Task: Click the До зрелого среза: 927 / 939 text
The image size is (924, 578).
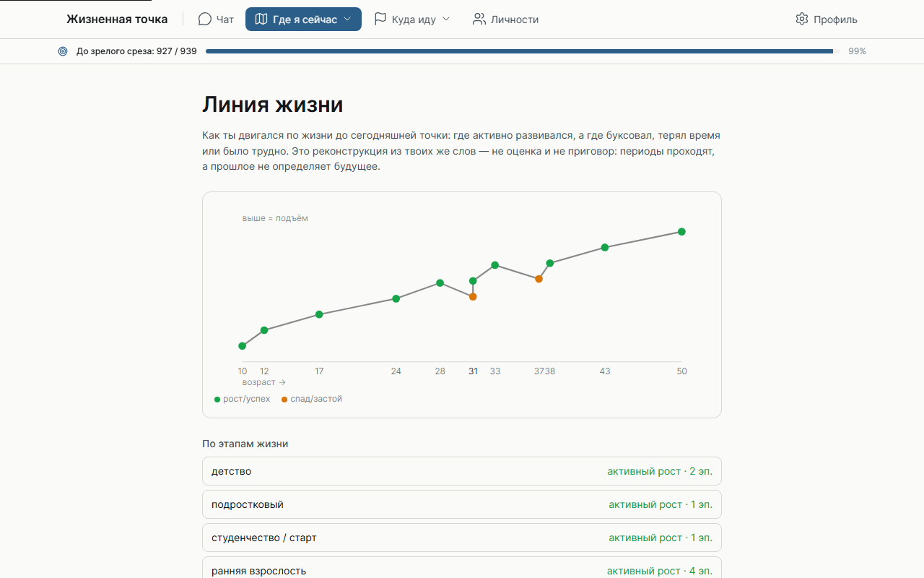Action: click(136, 51)
